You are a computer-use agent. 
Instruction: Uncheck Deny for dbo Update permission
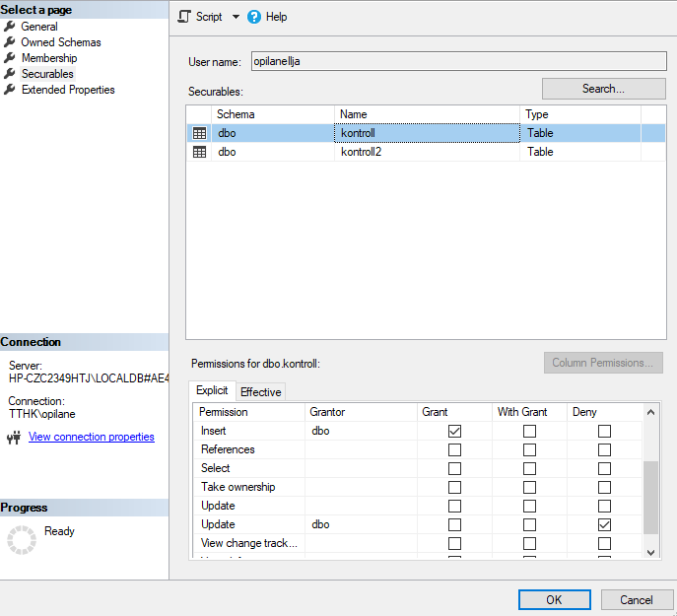pos(604,524)
